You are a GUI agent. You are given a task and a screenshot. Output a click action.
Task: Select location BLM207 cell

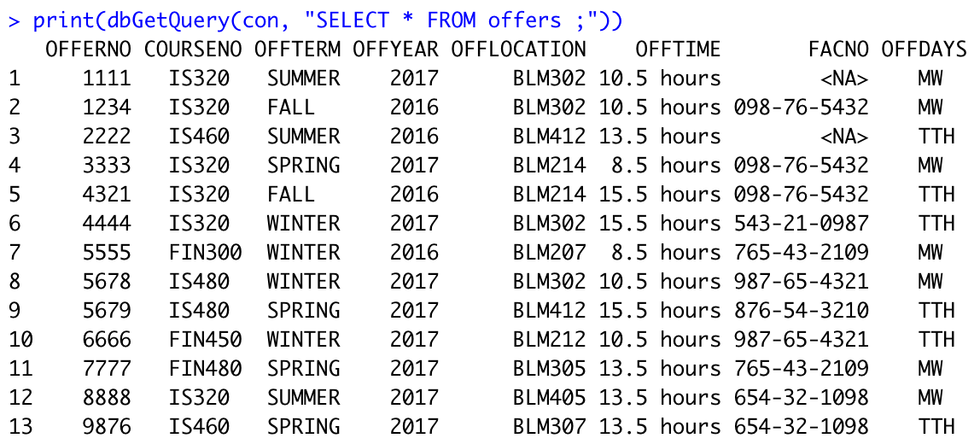550,252
